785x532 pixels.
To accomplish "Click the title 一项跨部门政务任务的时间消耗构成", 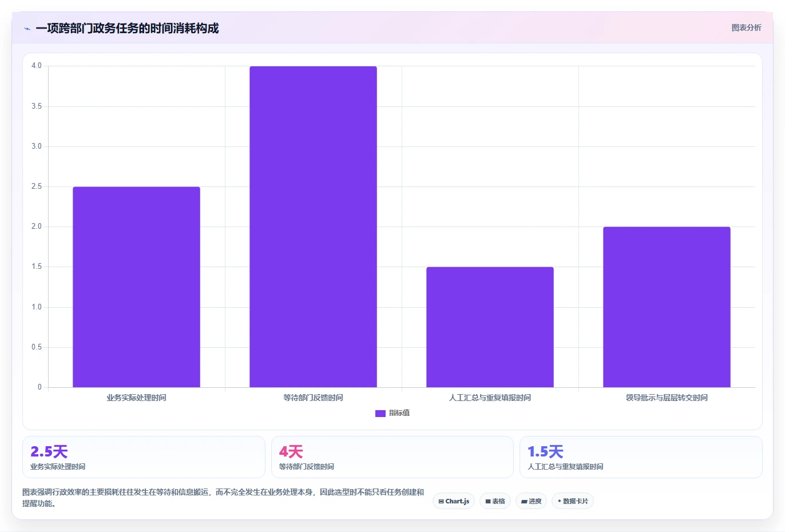I will pyautogui.click(x=127, y=29).
